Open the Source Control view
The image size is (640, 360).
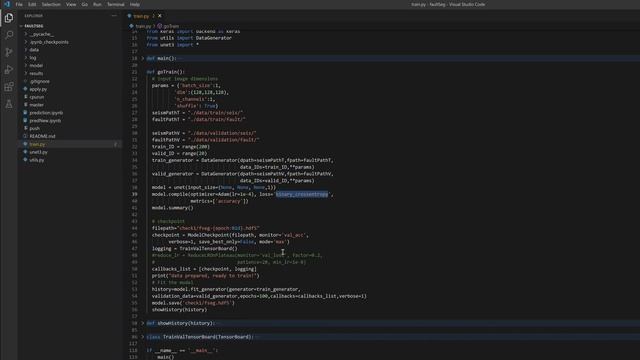(9, 52)
